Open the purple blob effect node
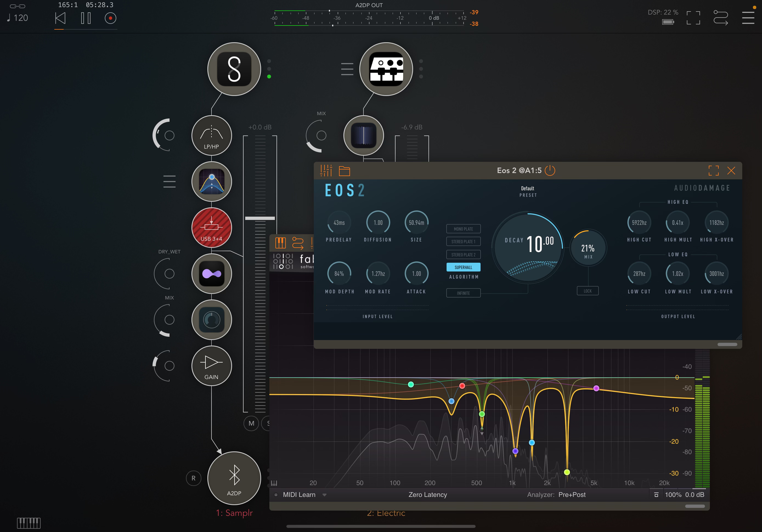 [x=211, y=274]
